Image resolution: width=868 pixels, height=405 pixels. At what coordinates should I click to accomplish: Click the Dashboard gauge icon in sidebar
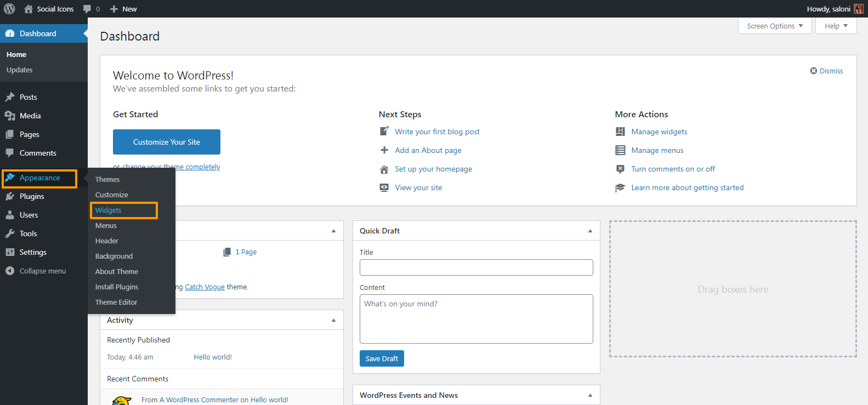[x=10, y=33]
